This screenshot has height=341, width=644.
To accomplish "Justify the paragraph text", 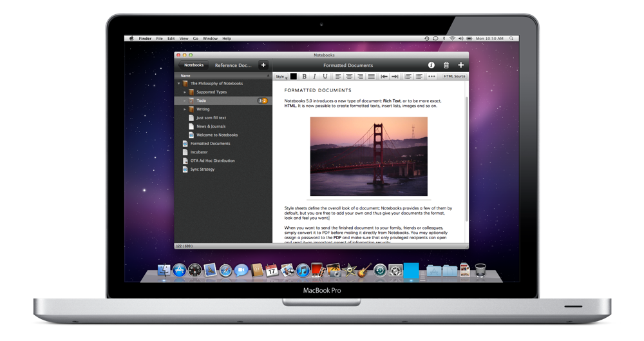I will [371, 76].
